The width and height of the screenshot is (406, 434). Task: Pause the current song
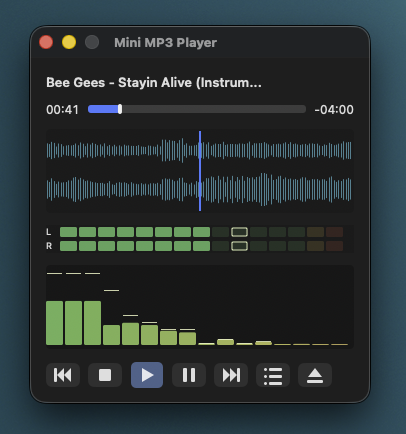point(189,375)
